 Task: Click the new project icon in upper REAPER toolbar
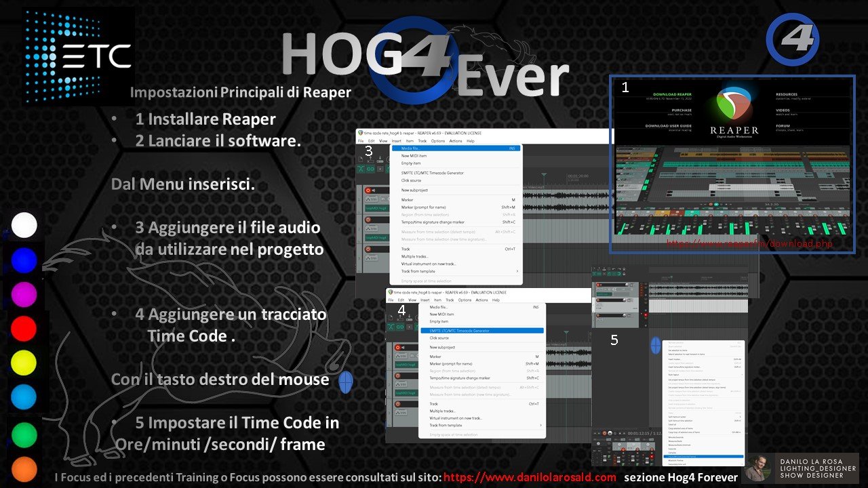coord(360,159)
